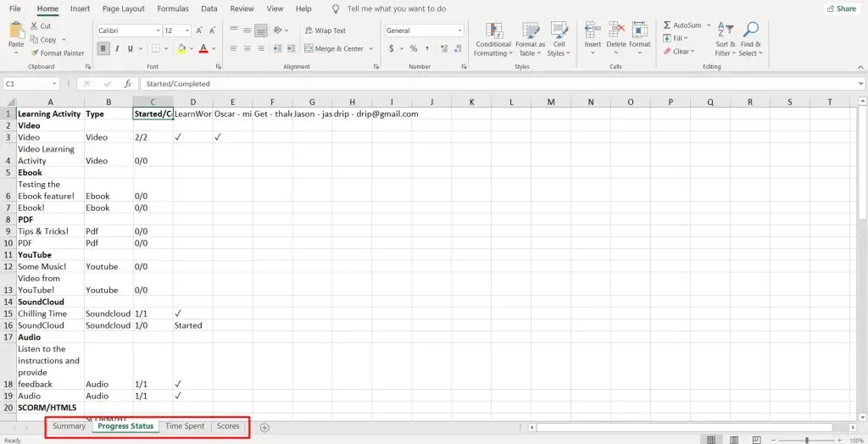Screen dimensions: 868x444
Task: Toggle italic formatting
Action: click(119, 49)
